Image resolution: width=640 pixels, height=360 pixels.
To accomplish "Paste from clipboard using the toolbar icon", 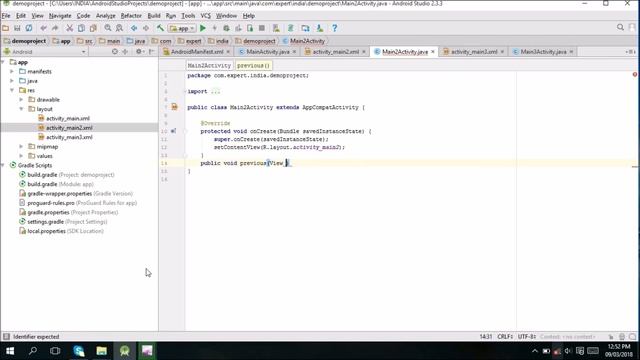I will click(x=93, y=28).
